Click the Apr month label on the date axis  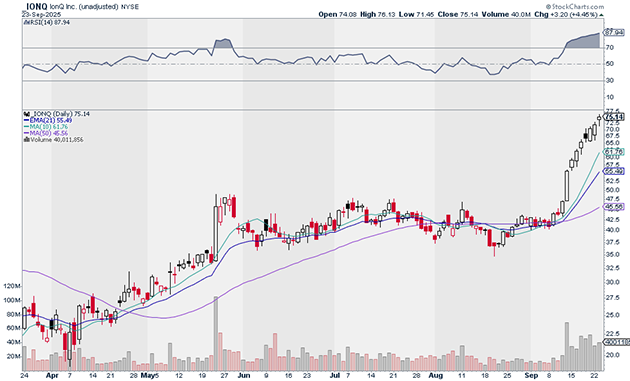(x=52, y=376)
